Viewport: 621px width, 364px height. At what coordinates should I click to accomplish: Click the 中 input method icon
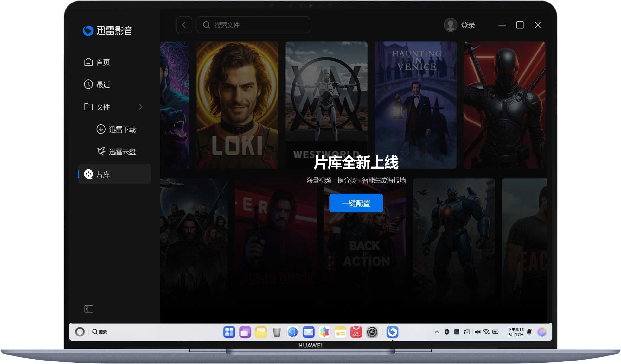[x=457, y=332]
